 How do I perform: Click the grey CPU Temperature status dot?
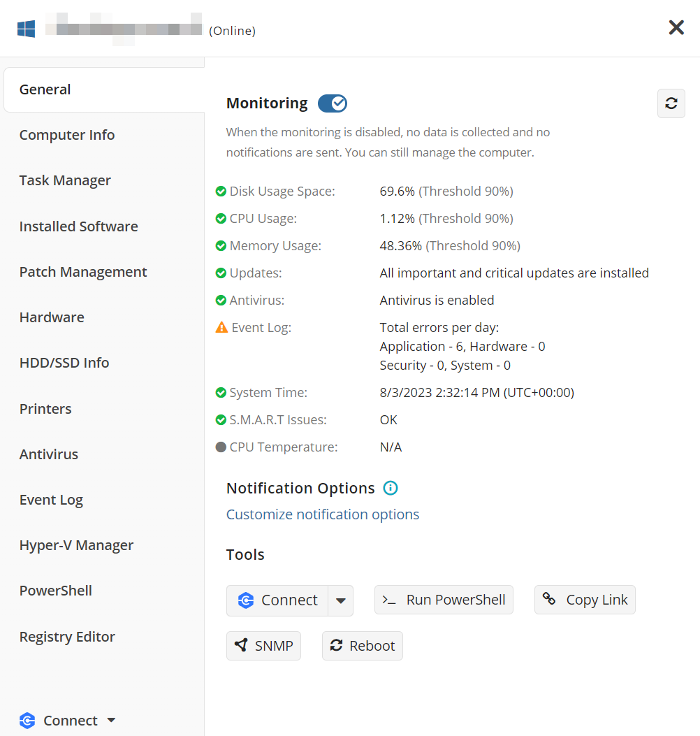click(221, 447)
